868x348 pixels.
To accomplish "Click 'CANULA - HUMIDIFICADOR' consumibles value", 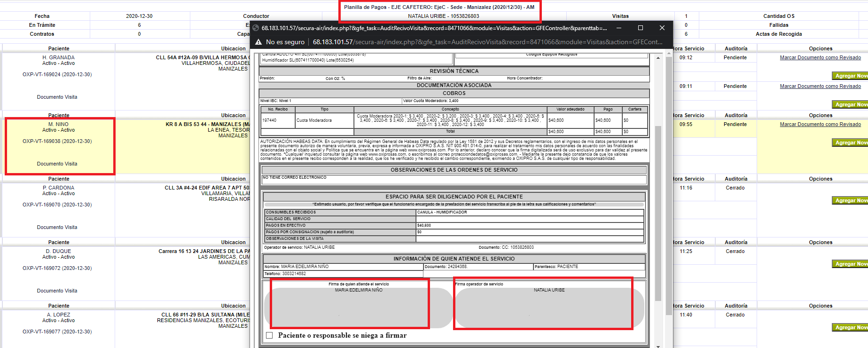I will coord(442,212).
